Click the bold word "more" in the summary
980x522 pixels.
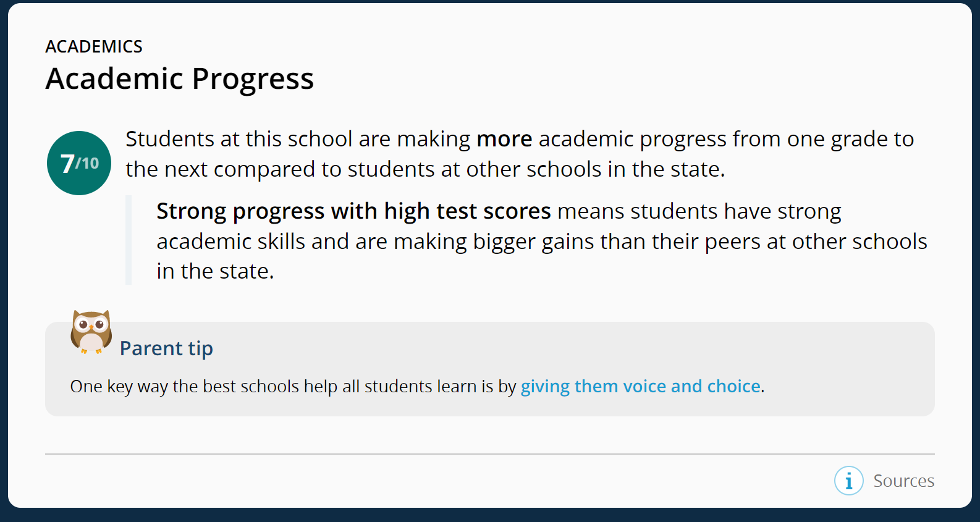[x=504, y=139]
